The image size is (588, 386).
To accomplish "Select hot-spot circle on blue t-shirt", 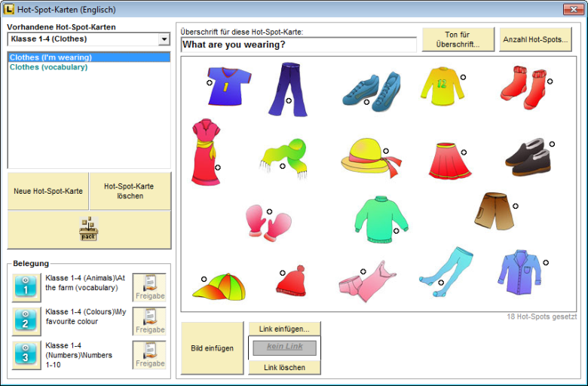I will [210, 84].
